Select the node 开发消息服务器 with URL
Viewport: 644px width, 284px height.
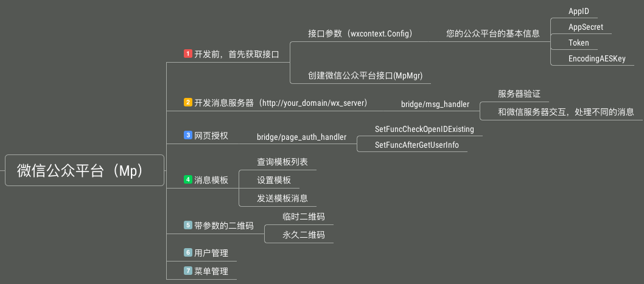(281, 103)
